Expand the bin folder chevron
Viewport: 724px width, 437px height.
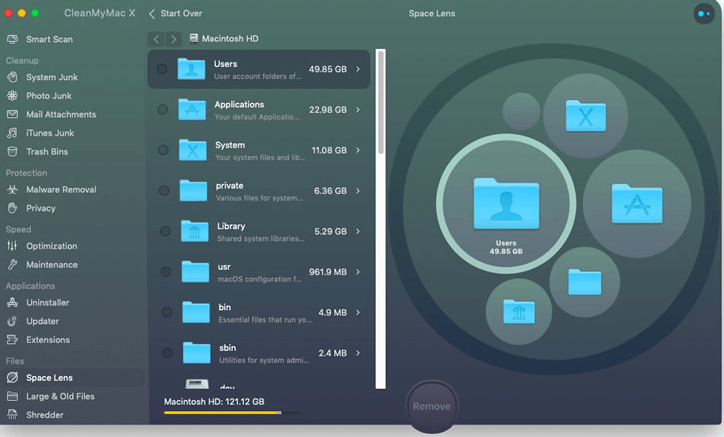pyautogui.click(x=358, y=313)
